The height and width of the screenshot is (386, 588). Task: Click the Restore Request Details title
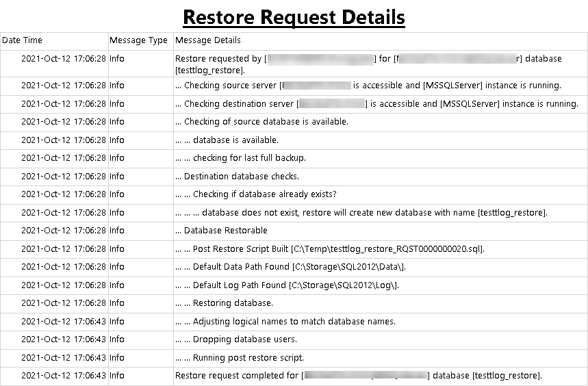[x=294, y=16]
